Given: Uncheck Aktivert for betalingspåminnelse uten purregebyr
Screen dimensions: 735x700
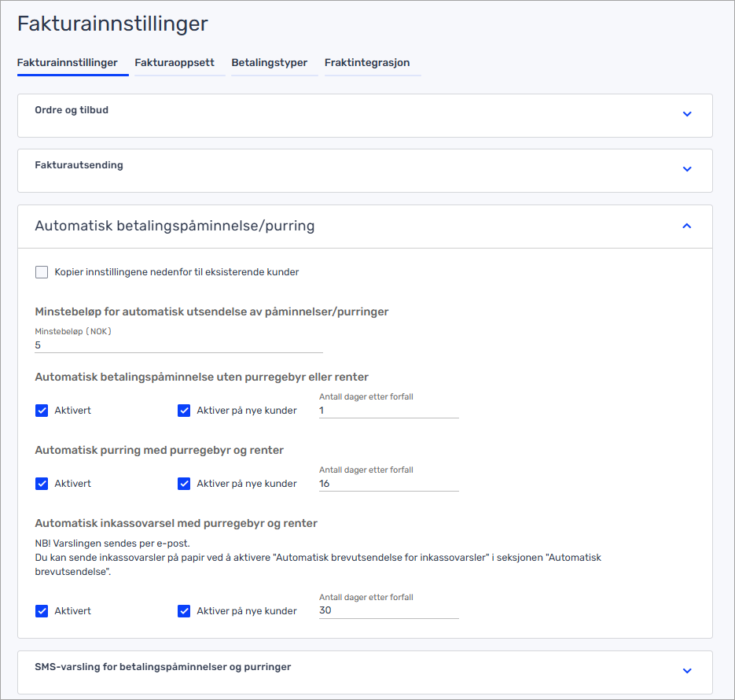Looking at the screenshot, I should coord(42,411).
